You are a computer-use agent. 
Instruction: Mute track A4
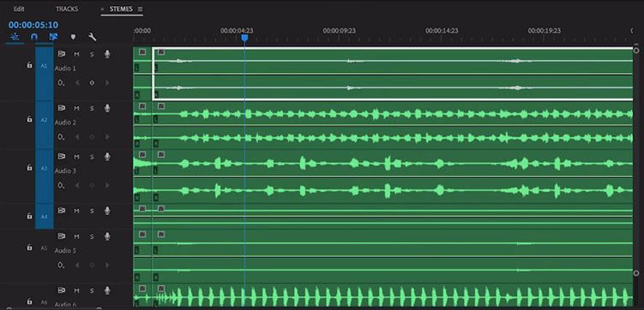click(x=76, y=211)
